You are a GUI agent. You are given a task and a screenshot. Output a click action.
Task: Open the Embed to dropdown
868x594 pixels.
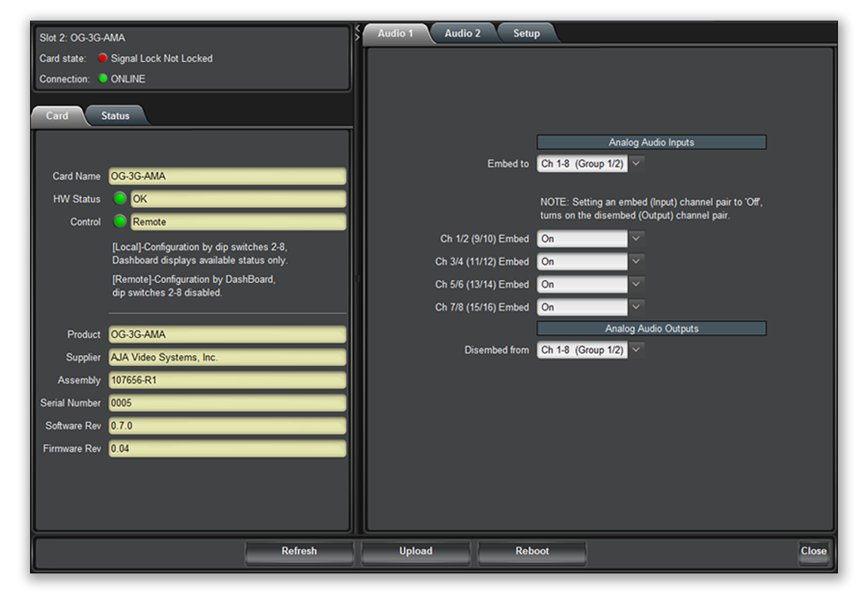590,164
